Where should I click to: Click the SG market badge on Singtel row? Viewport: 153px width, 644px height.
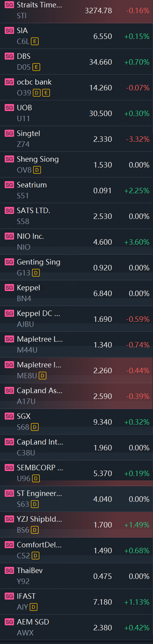click(x=9, y=133)
